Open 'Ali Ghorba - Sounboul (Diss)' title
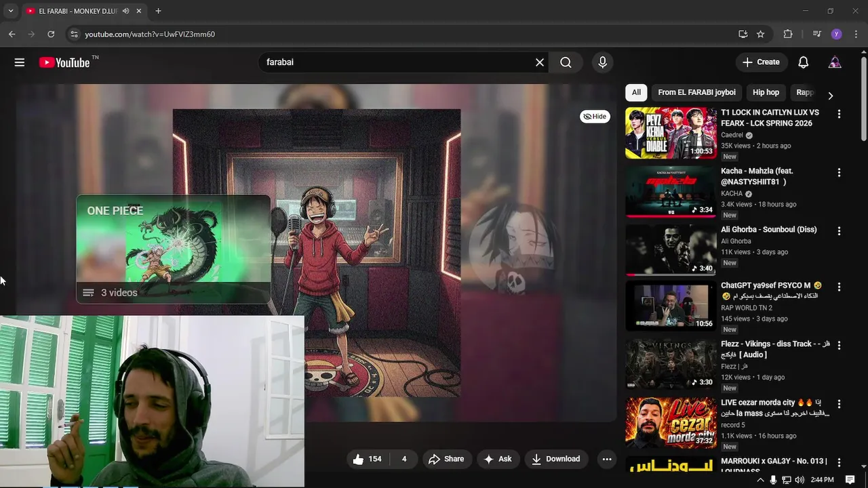The height and width of the screenshot is (488, 868). point(768,230)
